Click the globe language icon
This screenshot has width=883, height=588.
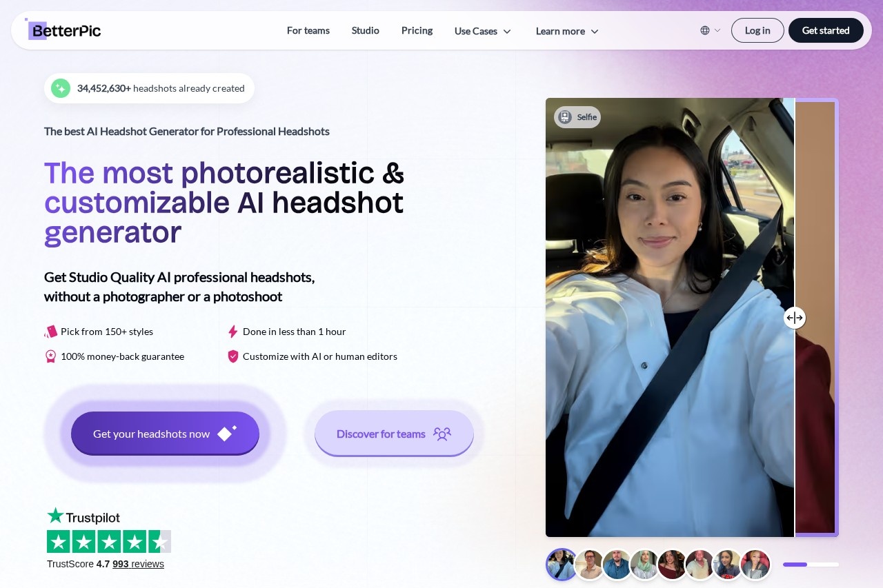click(704, 30)
